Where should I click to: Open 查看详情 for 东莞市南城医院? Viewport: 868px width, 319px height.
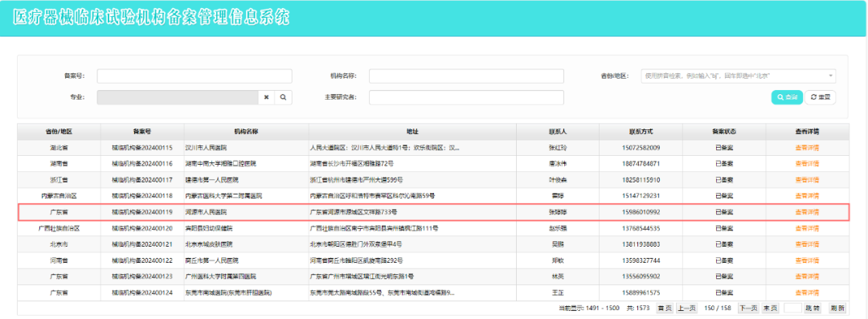coord(807,292)
